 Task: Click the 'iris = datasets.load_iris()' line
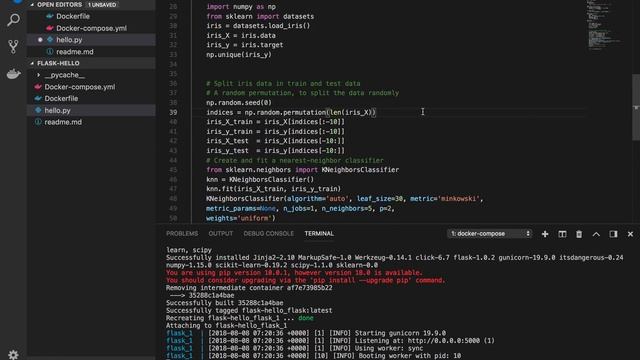(258, 26)
